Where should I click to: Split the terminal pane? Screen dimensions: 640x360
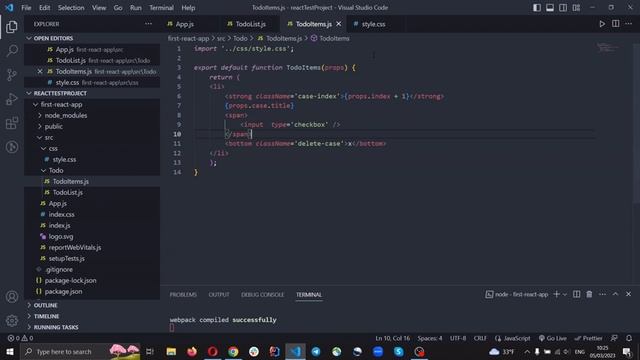pos(576,294)
